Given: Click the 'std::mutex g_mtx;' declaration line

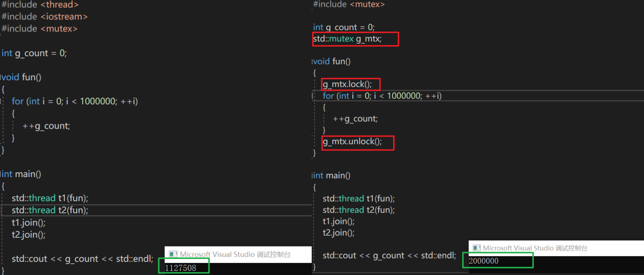Looking at the screenshot, I should tap(347, 39).
